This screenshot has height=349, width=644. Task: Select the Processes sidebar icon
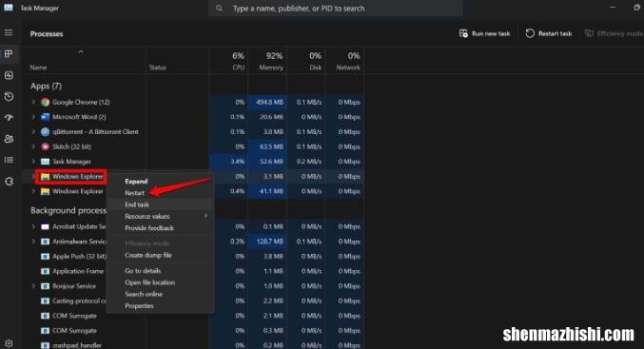coord(9,54)
